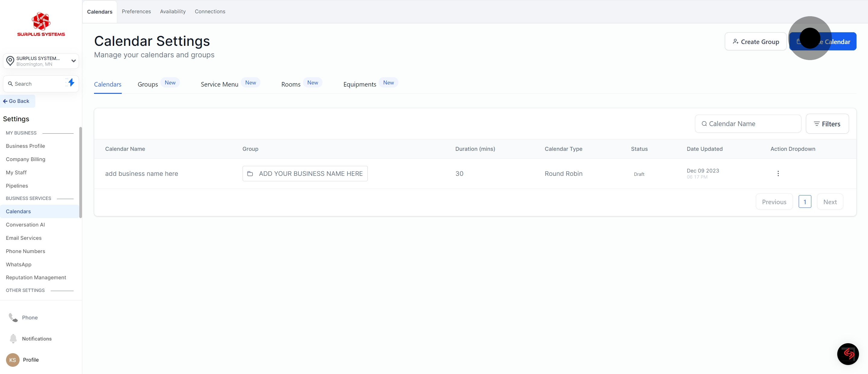Image resolution: width=868 pixels, height=374 pixels.
Task: Go Back to main menu
Action: tap(17, 101)
